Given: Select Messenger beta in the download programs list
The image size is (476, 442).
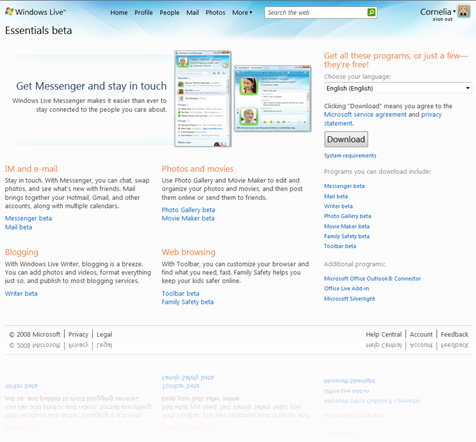Looking at the screenshot, I should [x=344, y=186].
